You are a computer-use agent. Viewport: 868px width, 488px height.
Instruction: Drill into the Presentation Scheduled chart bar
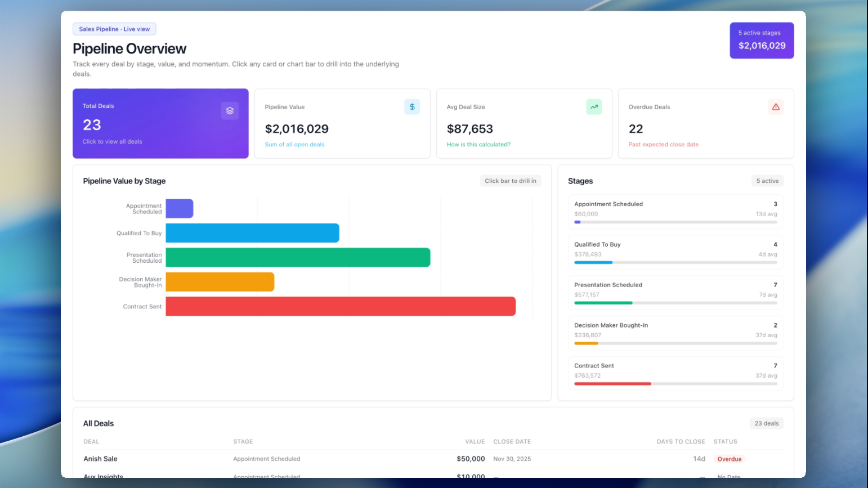pos(298,257)
